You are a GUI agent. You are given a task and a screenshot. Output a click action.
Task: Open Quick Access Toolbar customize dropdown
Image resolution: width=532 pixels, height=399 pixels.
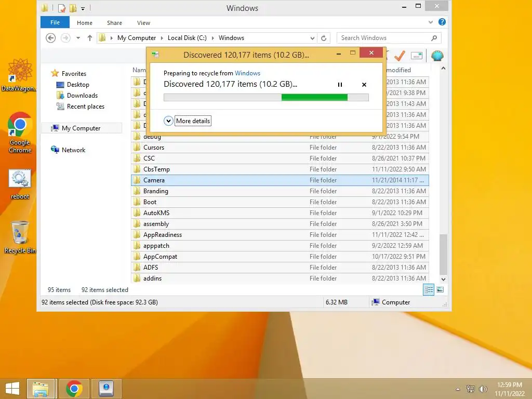tap(83, 8)
